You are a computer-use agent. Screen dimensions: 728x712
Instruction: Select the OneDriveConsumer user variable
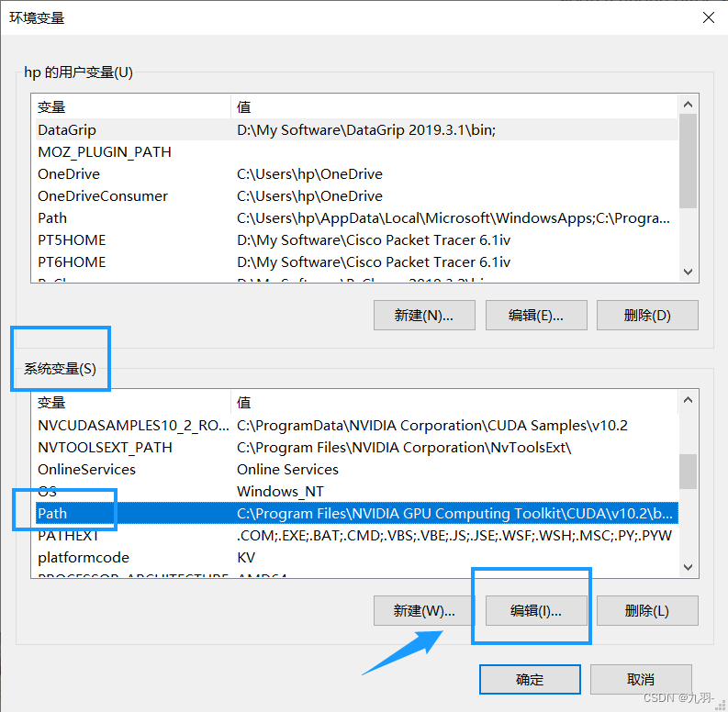click(x=356, y=195)
